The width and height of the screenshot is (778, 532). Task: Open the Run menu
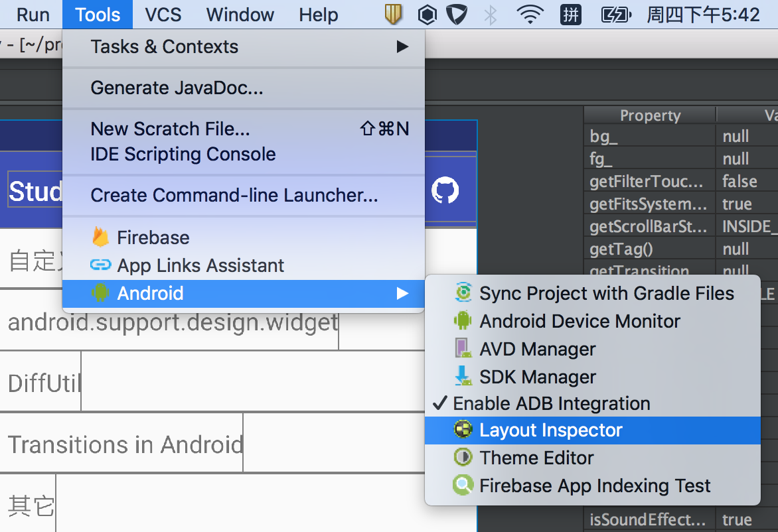click(x=33, y=15)
